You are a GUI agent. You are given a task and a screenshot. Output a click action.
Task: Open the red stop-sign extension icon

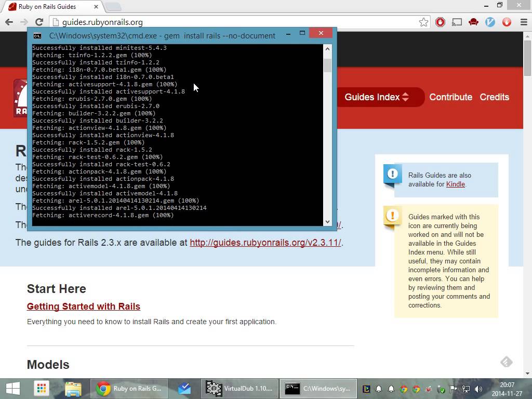440,22
